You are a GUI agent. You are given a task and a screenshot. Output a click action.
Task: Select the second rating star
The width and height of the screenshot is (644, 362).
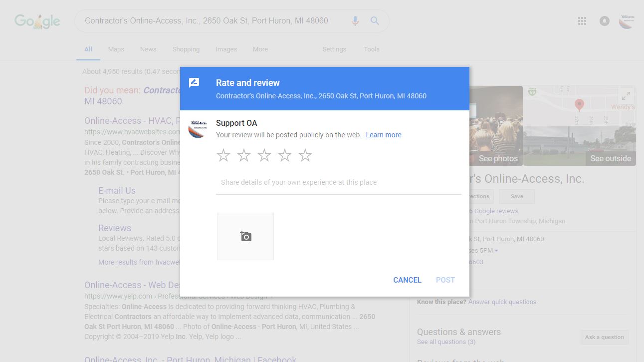(244, 155)
